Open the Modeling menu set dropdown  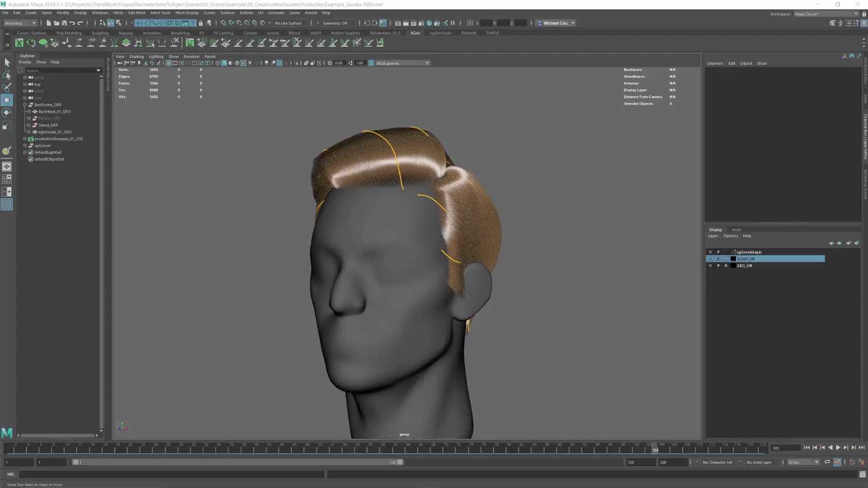point(20,23)
